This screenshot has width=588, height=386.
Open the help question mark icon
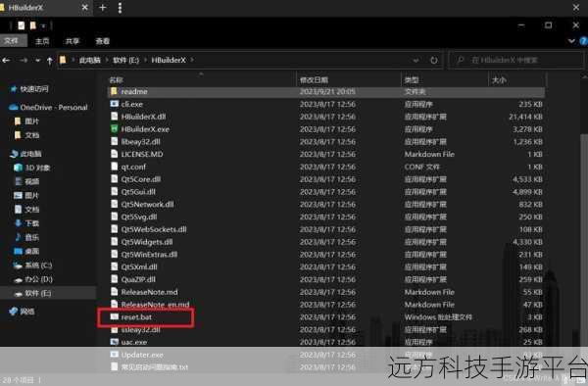(x=583, y=41)
